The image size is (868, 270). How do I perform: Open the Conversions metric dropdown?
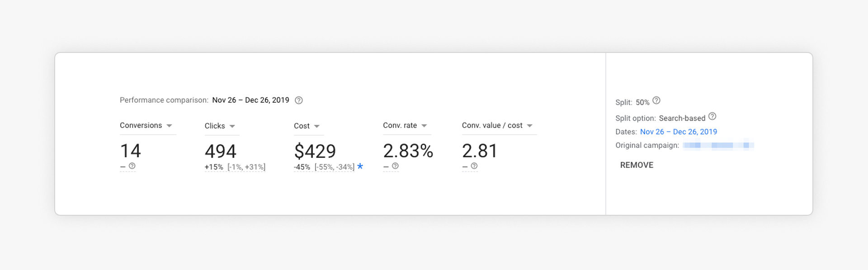pos(169,126)
